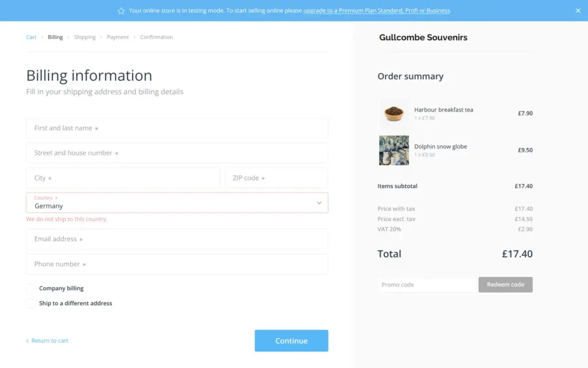Select the Confirmation breadcrumb step
Screen dimensions: 588x368
pos(156,37)
